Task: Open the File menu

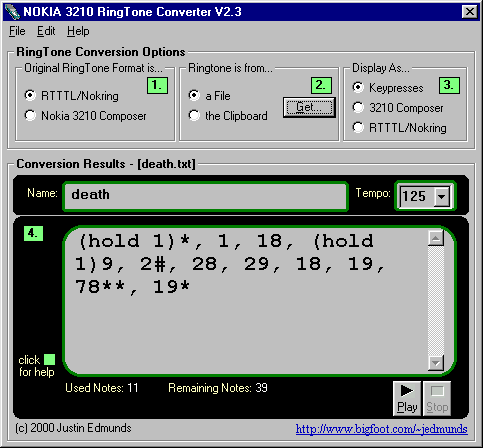Action: click(x=17, y=31)
